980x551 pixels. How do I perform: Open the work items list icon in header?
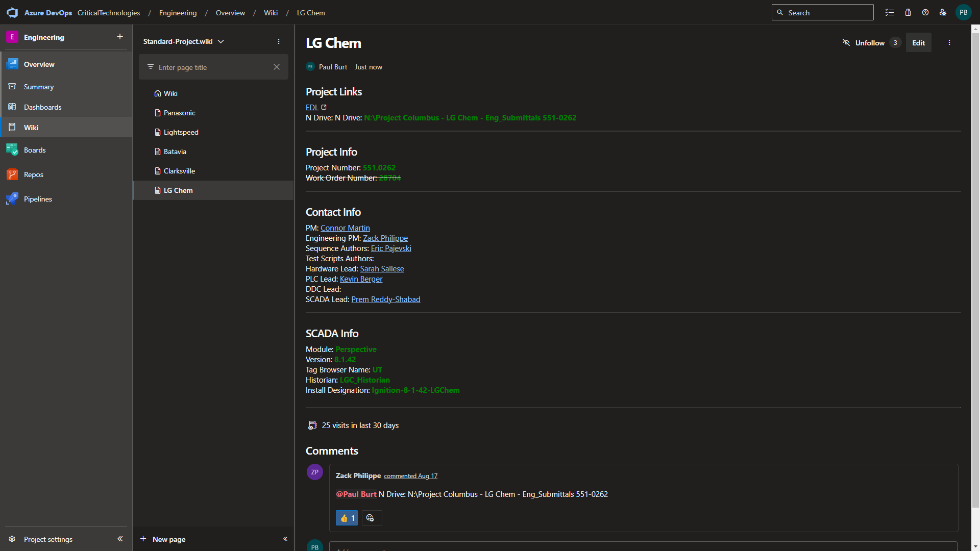pos(890,13)
